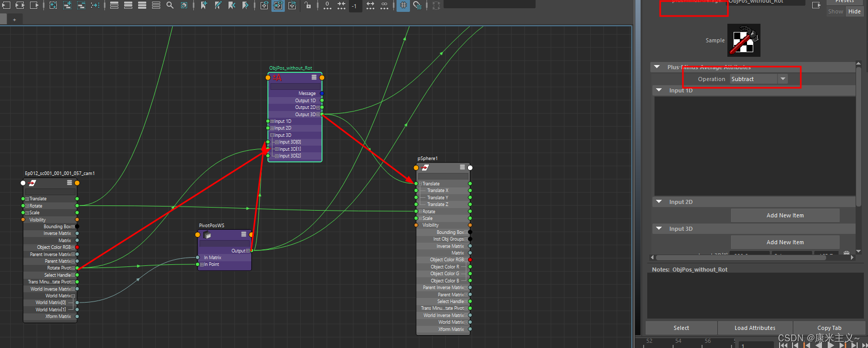Toggle grid display in Node Editor
The height and width of the screenshot is (348, 868).
click(x=403, y=5)
